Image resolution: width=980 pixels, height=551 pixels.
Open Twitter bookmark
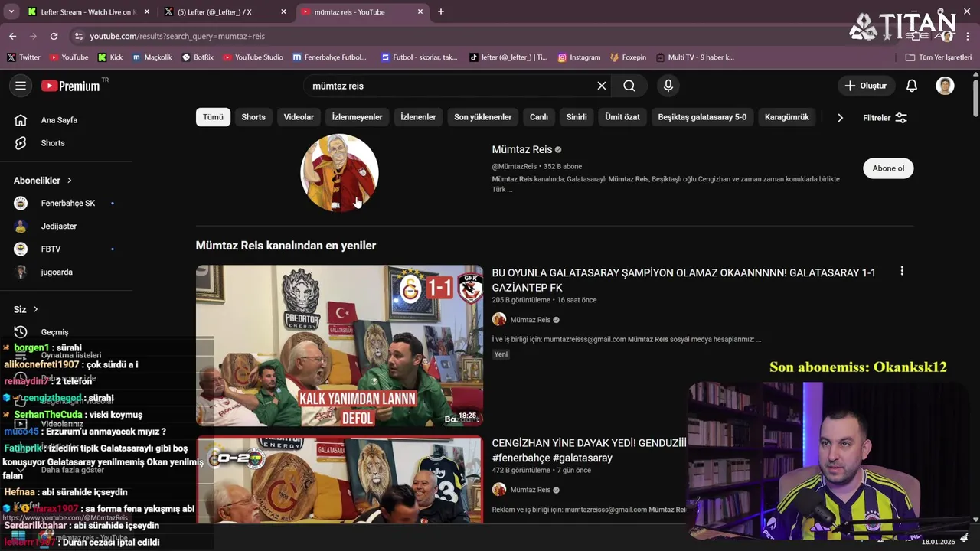(24, 57)
